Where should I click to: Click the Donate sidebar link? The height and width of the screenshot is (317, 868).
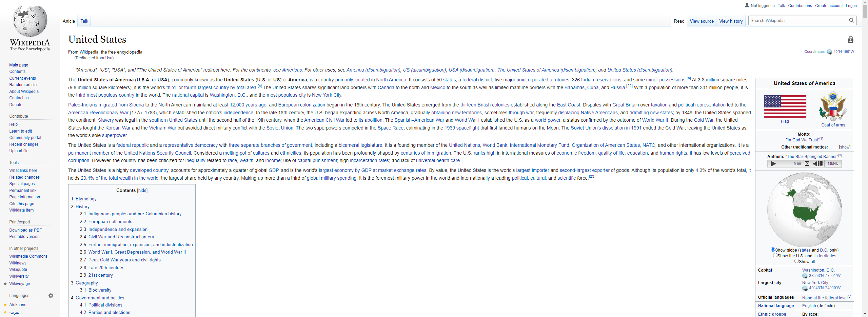pos(16,105)
